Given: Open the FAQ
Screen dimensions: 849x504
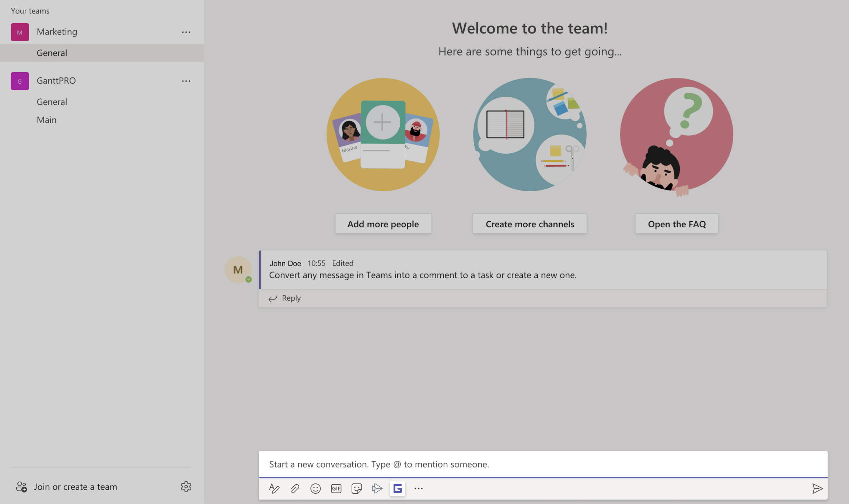Looking at the screenshot, I should coord(676,224).
